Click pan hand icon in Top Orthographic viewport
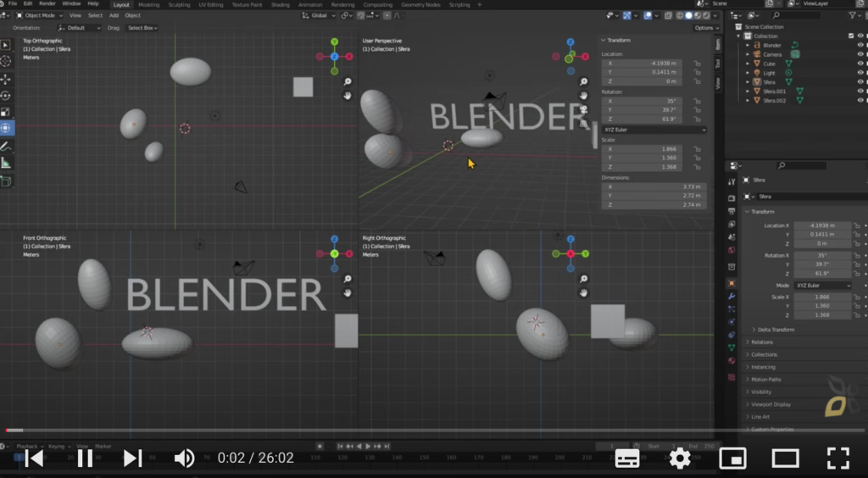 [348, 96]
